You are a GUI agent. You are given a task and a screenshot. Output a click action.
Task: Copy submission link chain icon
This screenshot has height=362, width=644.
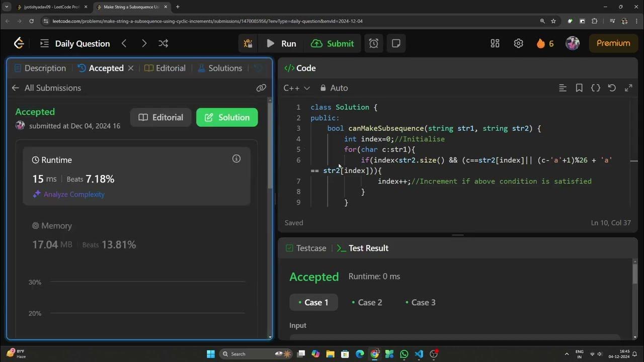coord(261,87)
